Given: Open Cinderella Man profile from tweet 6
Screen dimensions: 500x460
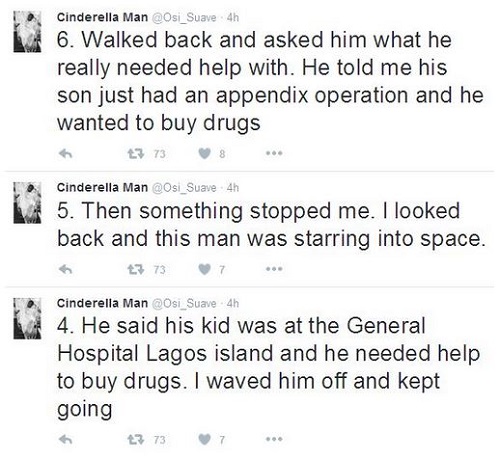Looking at the screenshot, I should point(102,17).
